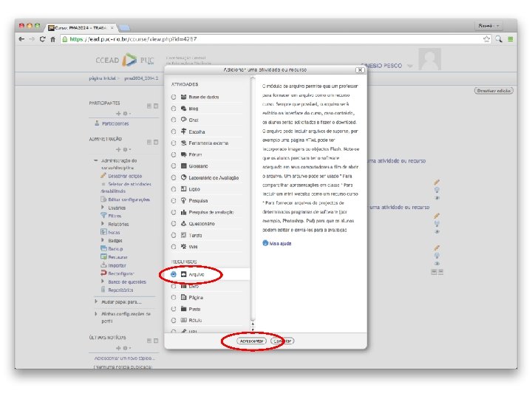Viewport: 532px width, 399px height.
Task: Open a new browser tab
Action: (x=125, y=27)
